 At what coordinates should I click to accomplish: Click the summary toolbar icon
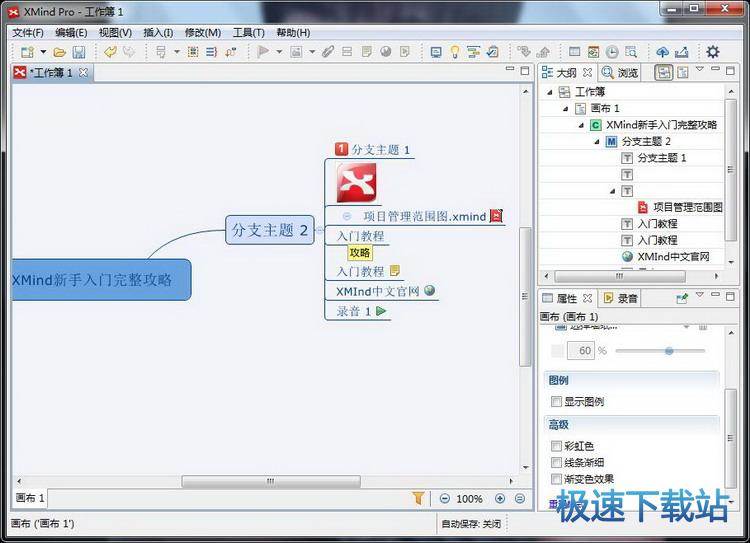tap(211, 52)
